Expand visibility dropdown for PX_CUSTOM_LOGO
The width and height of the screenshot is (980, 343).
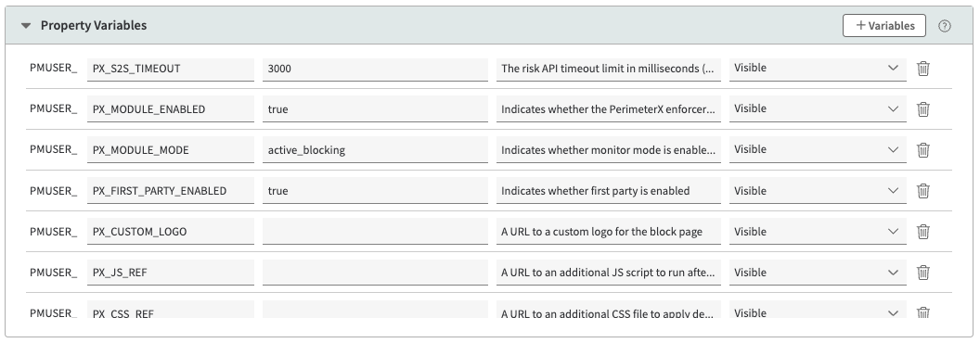coord(818,232)
